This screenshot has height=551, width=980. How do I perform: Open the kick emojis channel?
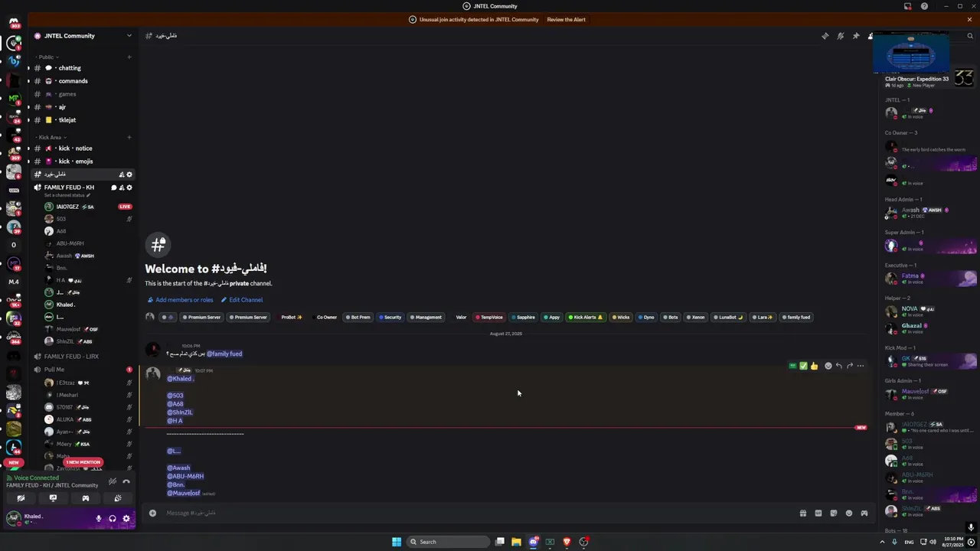pos(83,161)
